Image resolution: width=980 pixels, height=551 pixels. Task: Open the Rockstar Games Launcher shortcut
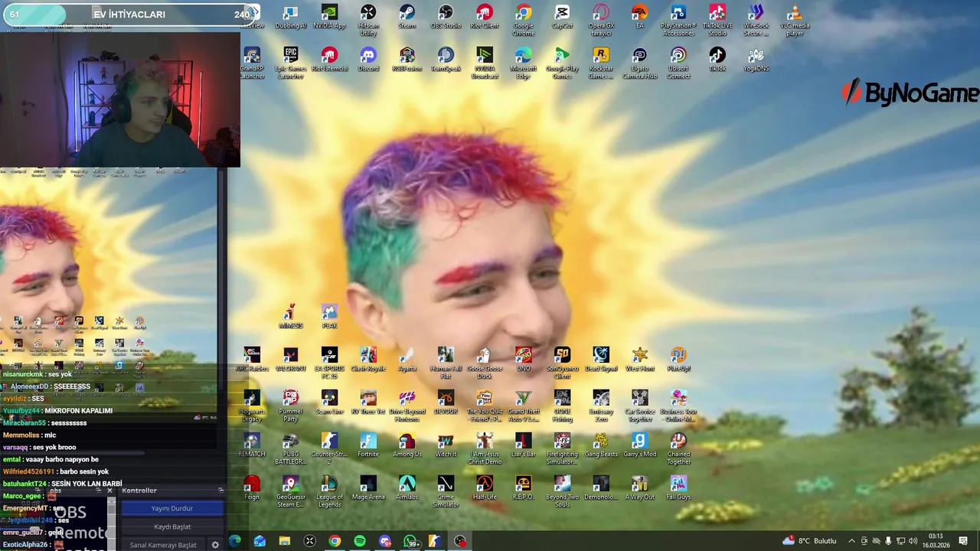coord(601,64)
